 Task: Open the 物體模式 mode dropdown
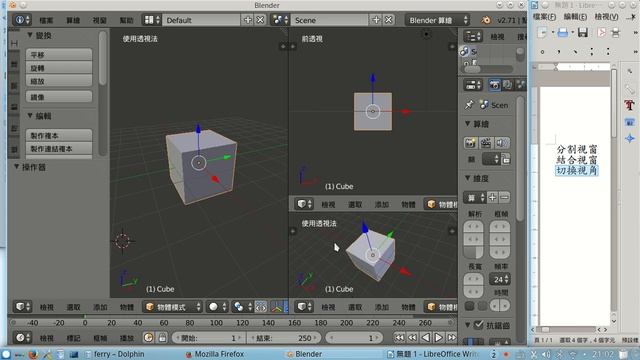[173, 307]
